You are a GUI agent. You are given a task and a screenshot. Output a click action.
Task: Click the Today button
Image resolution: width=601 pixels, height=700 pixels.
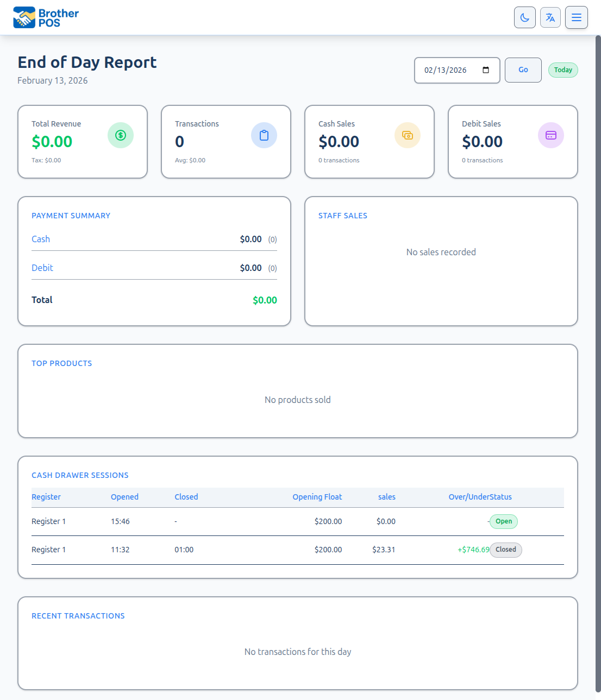[563, 70]
